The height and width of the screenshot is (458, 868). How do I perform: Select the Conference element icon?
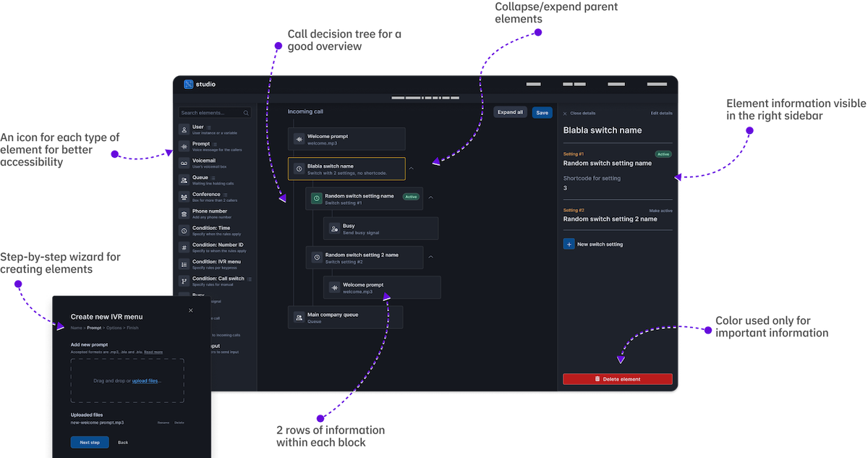point(184,196)
